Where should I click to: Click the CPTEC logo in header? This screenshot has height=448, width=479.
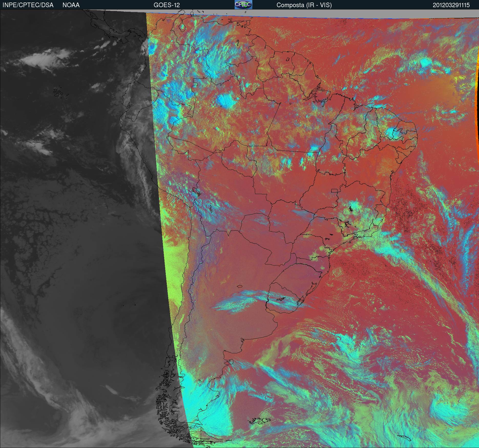(x=243, y=5)
